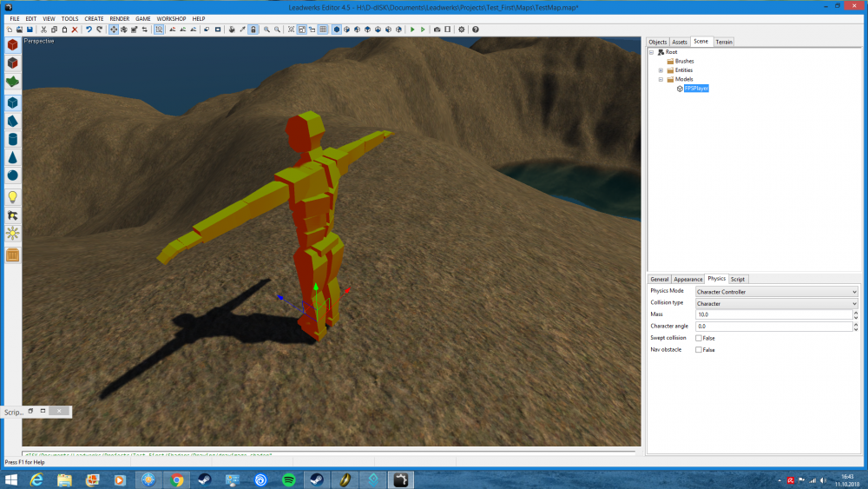
Task: Click the Help question mark icon
Action: coord(476,30)
